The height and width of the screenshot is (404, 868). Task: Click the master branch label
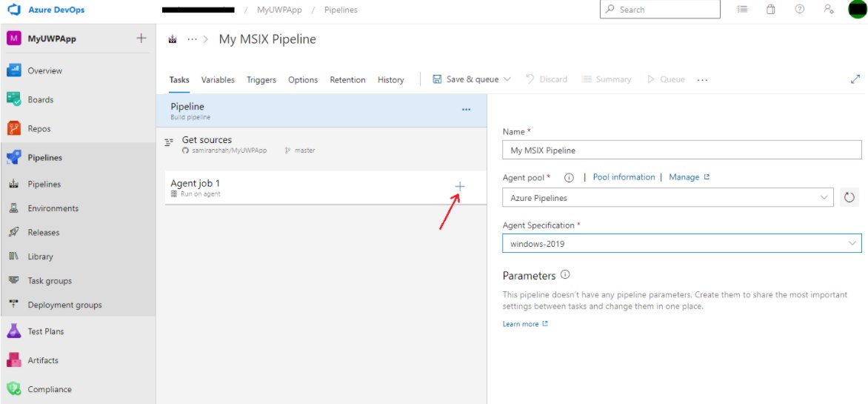[304, 150]
